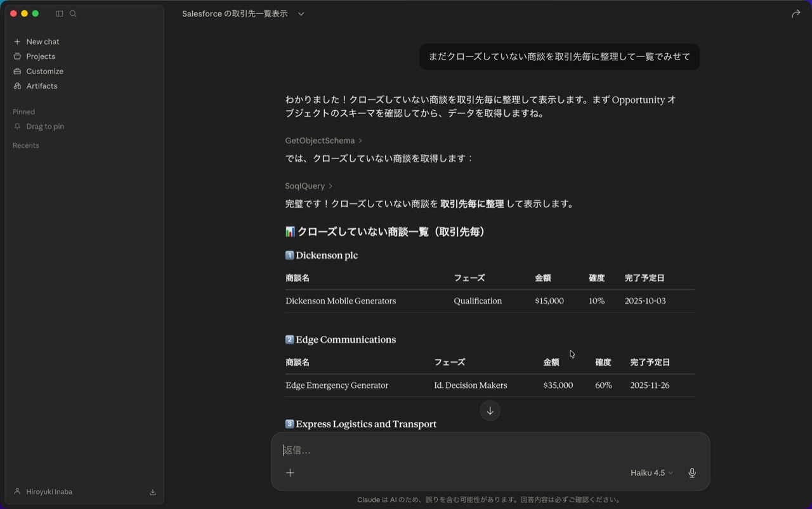This screenshot has width=812, height=509.
Task: Open chat title dropdown chevron
Action: pyautogui.click(x=301, y=13)
